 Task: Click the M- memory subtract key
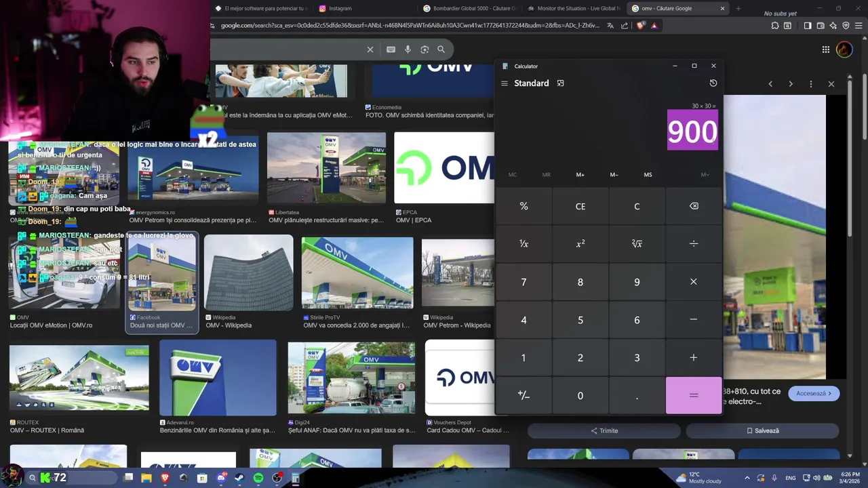614,175
